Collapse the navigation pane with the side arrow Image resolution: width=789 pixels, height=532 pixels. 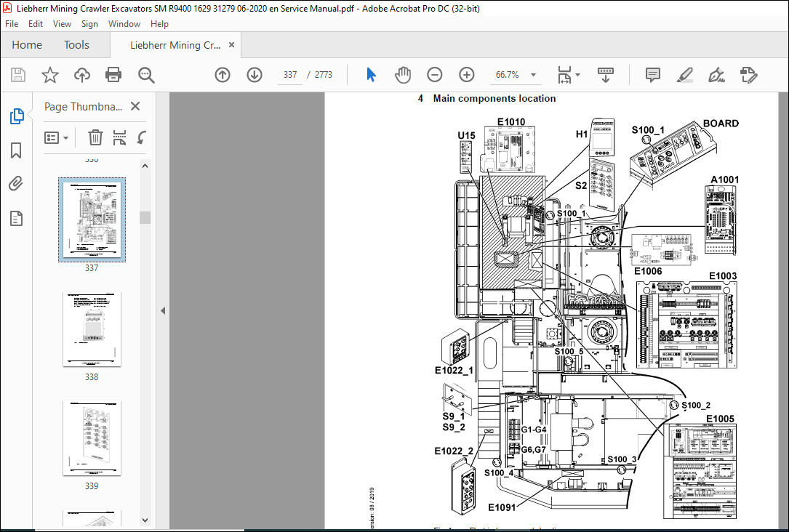coord(163,311)
